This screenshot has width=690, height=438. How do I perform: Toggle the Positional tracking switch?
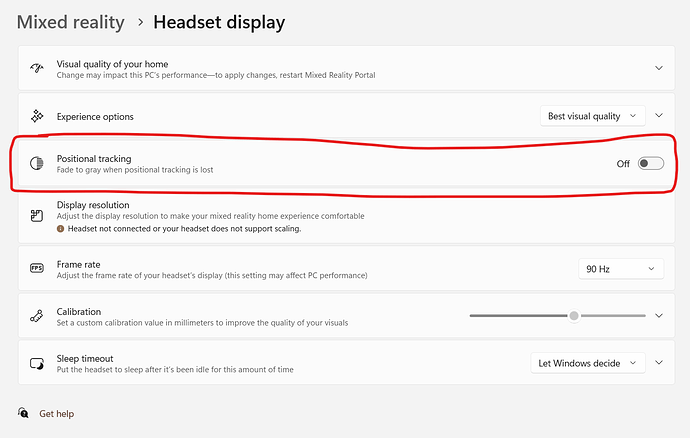tap(650, 164)
